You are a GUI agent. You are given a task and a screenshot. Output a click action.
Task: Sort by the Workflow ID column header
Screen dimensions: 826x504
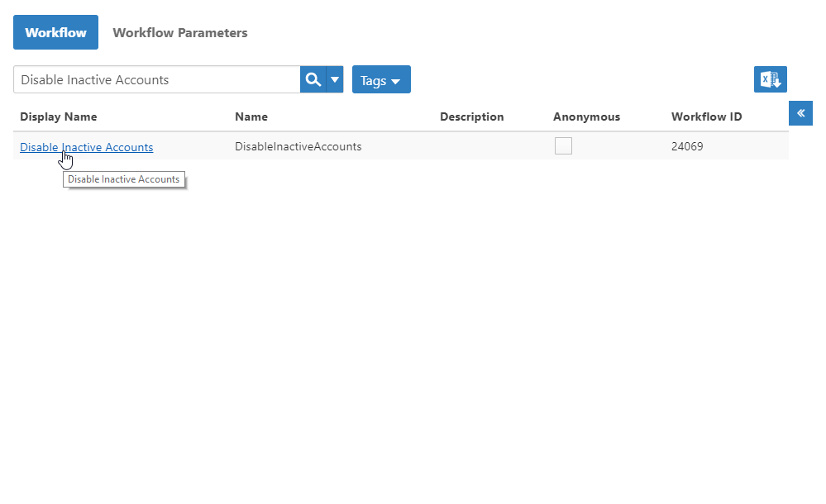[706, 116]
